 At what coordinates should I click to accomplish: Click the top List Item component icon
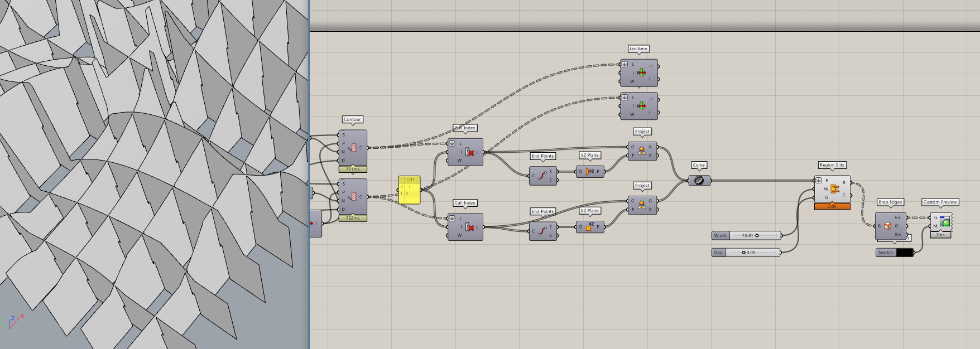pyautogui.click(x=641, y=72)
